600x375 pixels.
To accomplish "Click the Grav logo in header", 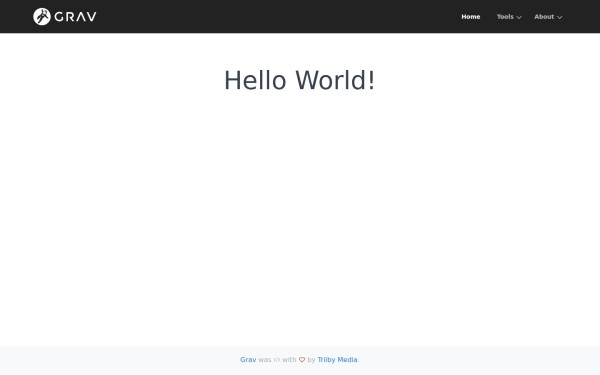I will pyautogui.click(x=65, y=16).
